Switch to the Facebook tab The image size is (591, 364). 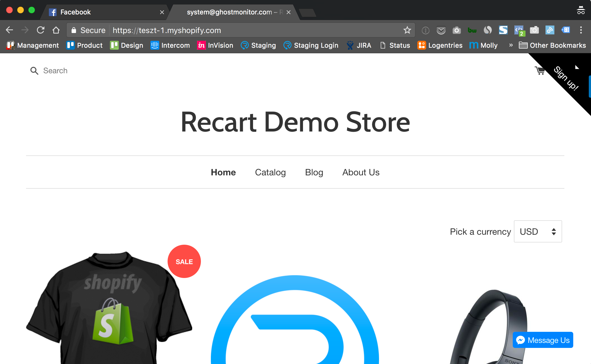105,12
